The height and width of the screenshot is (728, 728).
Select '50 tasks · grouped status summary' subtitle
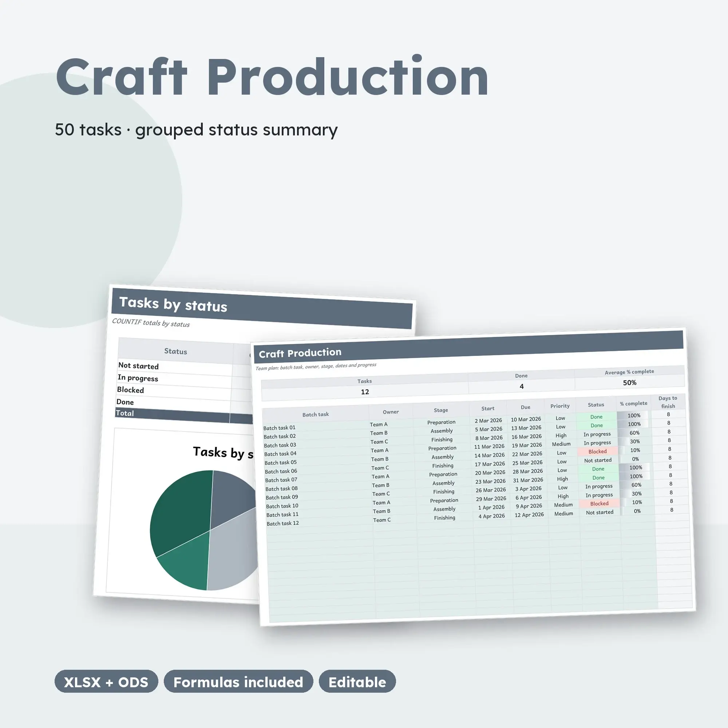click(196, 130)
